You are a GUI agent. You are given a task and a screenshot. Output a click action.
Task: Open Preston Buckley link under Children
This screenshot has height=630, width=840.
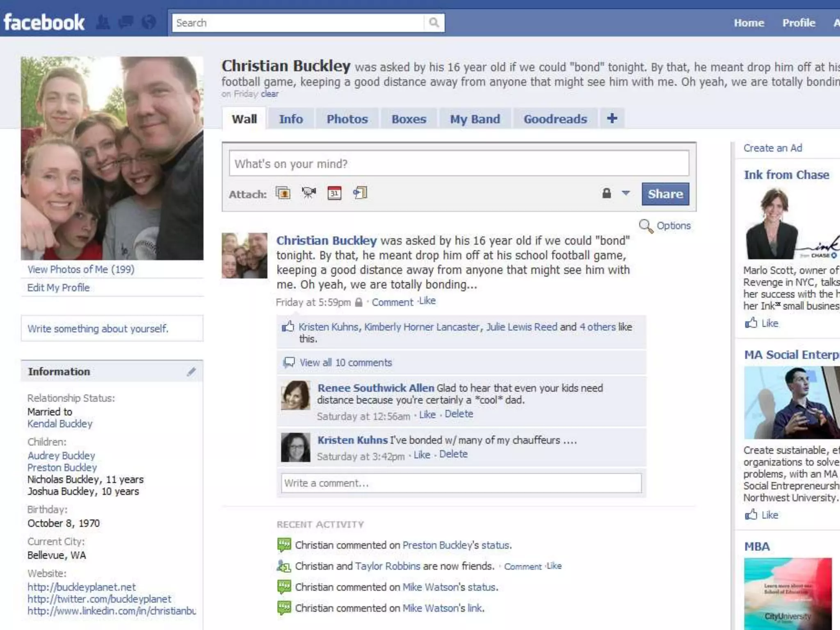(62, 468)
